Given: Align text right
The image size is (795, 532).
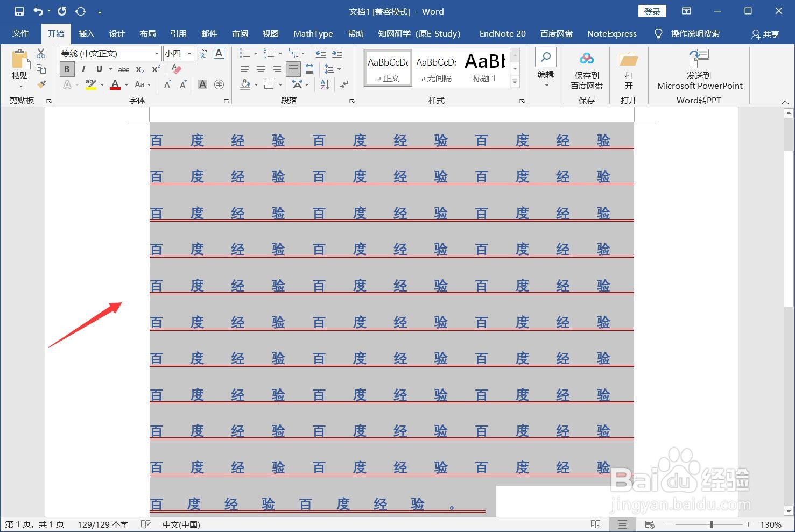Looking at the screenshot, I should (277, 69).
